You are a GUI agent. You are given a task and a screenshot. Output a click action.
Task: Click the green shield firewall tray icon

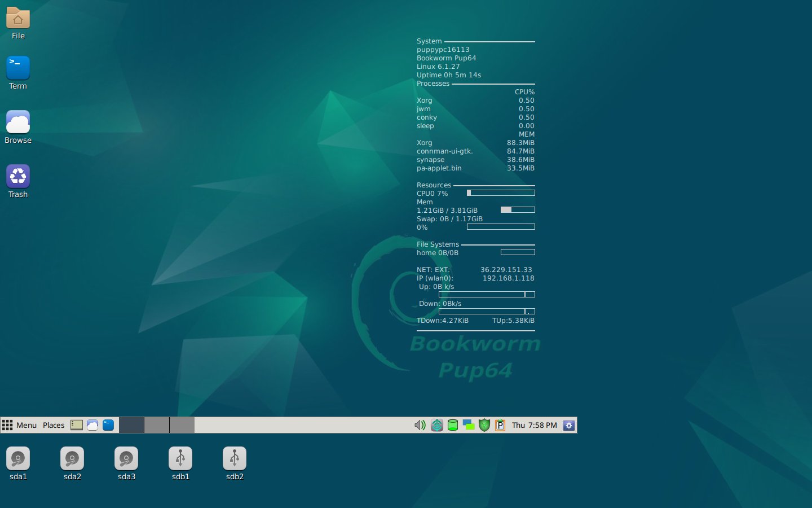[484, 425]
